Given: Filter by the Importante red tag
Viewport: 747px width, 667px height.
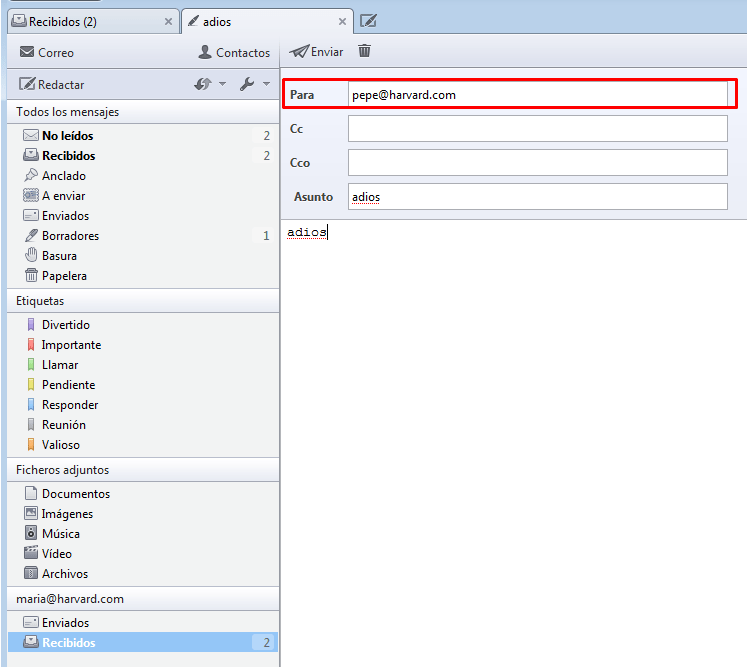Looking at the screenshot, I should pyautogui.click(x=70, y=345).
